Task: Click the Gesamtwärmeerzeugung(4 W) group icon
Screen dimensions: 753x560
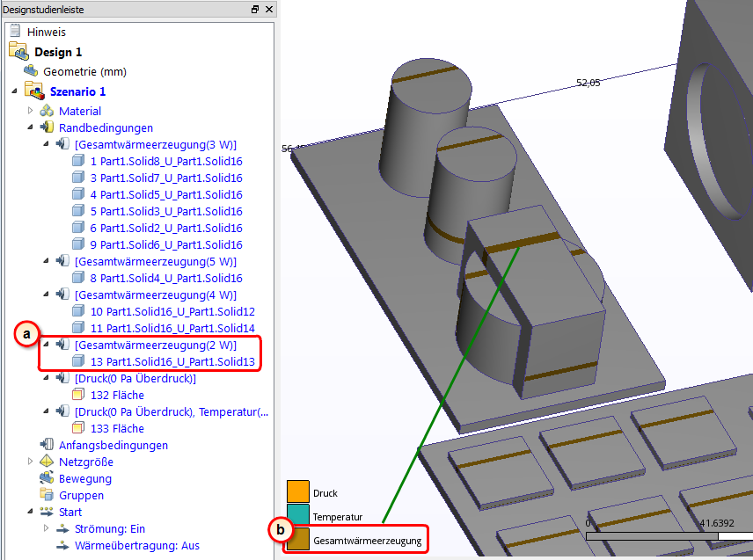Action: coord(62,295)
